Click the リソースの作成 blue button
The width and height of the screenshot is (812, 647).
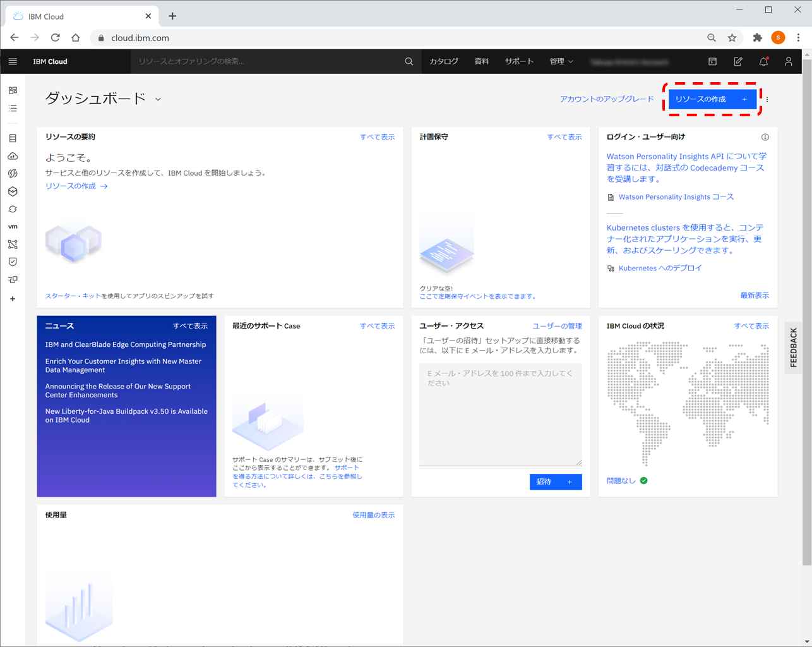coord(712,99)
